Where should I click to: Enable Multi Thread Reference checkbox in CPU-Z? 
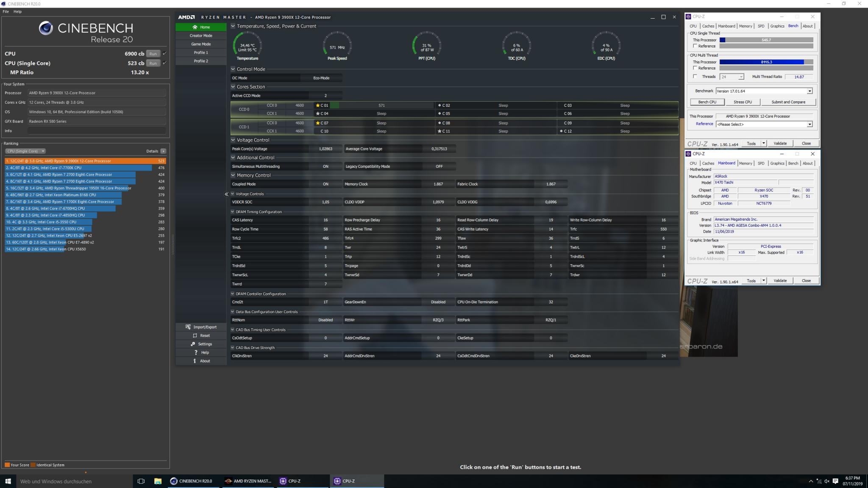695,68
